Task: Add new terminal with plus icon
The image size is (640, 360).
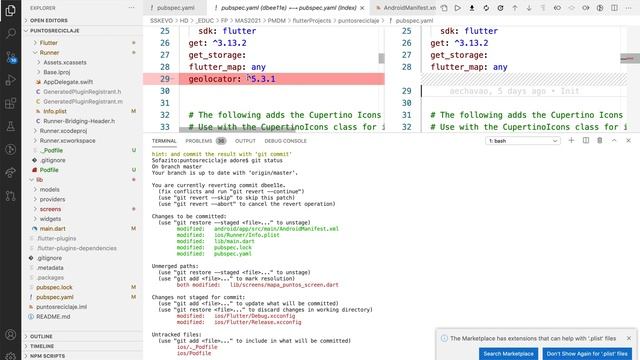Action: pos(571,140)
